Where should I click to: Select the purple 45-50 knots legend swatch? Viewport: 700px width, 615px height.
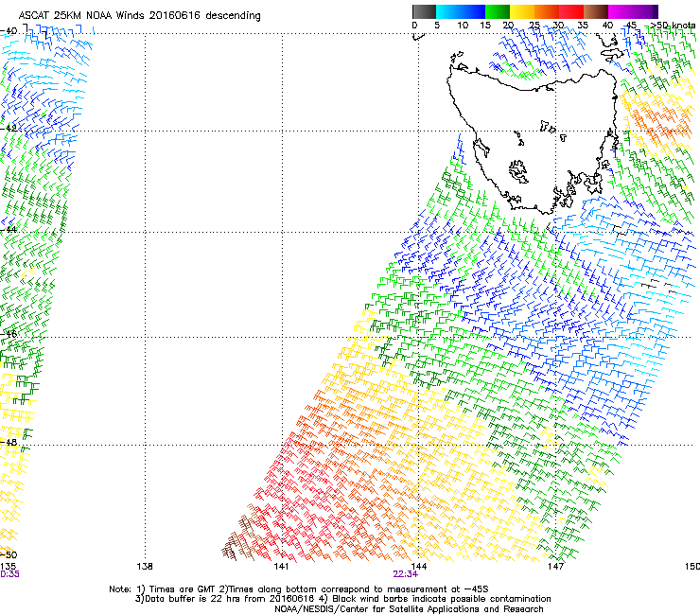click(x=646, y=11)
